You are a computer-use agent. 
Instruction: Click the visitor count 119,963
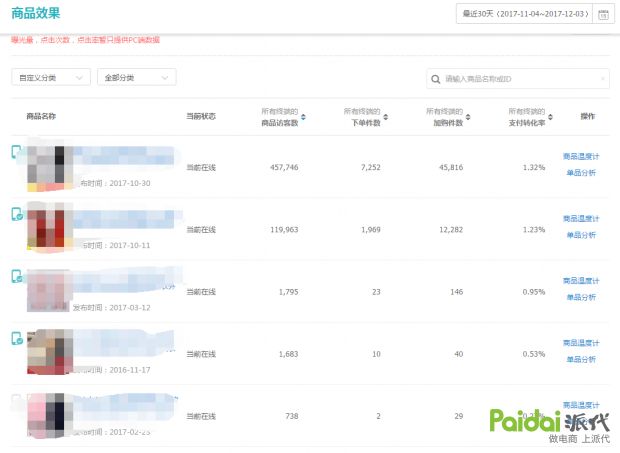click(x=284, y=230)
